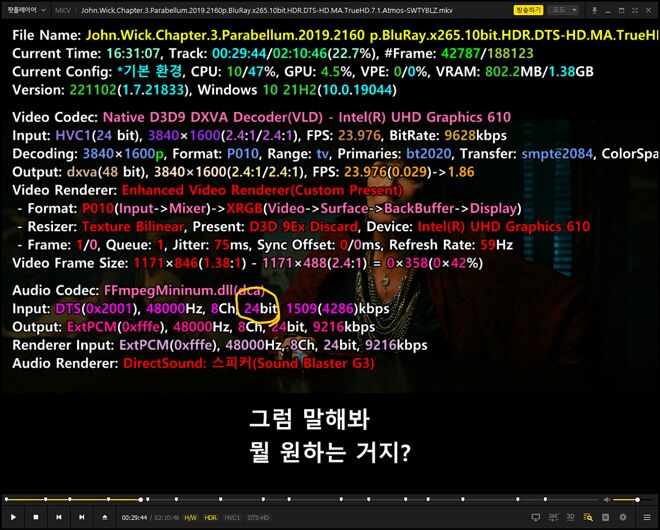The image size is (660, 530).
Task: Enter fullscreen with the expand arrows icon
Action: 635,10
